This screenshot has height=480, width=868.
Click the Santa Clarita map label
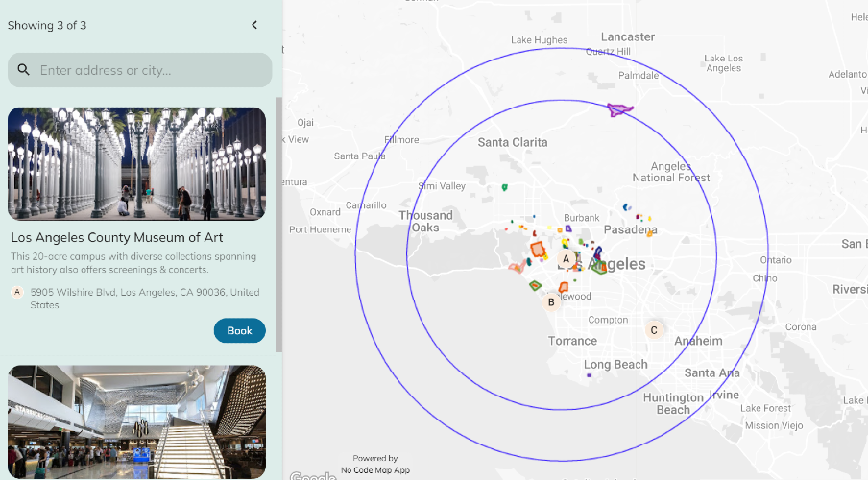(x=513, y=142)
